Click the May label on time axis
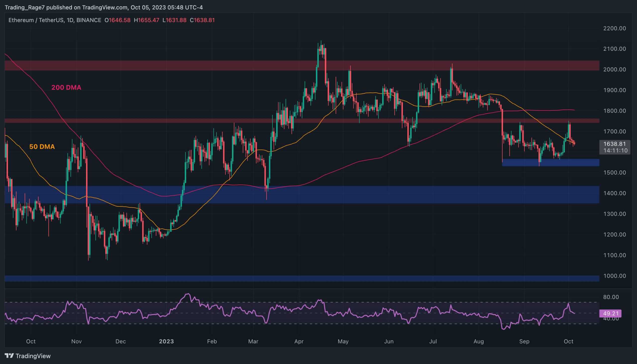This screenshot has height=364, width=637. point(343,342)
